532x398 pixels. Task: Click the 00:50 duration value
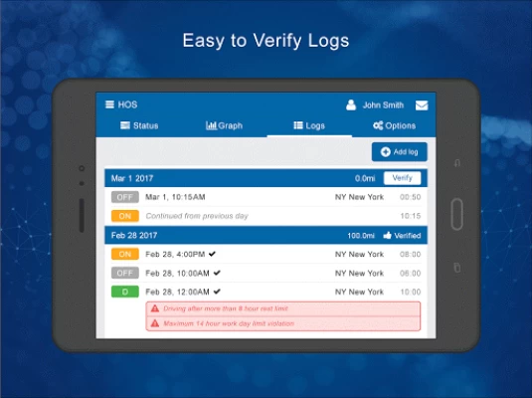(x=411, y=197)
